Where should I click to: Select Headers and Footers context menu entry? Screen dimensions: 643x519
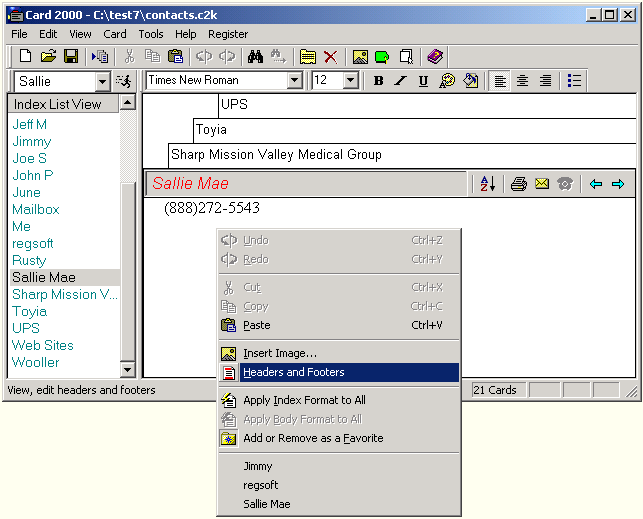pos(339,372)
